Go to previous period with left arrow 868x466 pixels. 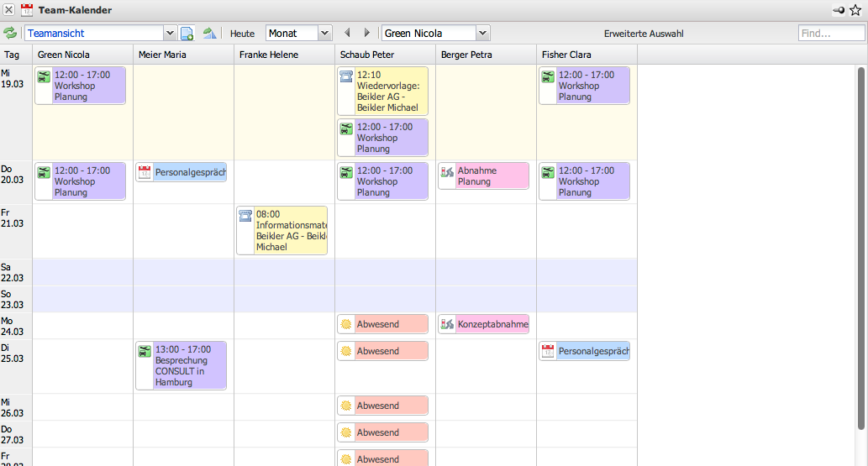[x=347, y=34]
